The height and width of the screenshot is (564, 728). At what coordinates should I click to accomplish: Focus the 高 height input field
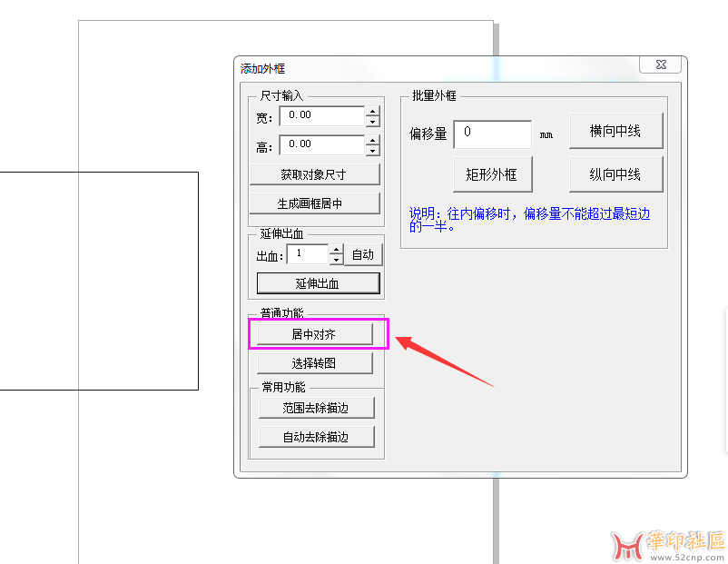pyautogui.click(x=321, y=144)
